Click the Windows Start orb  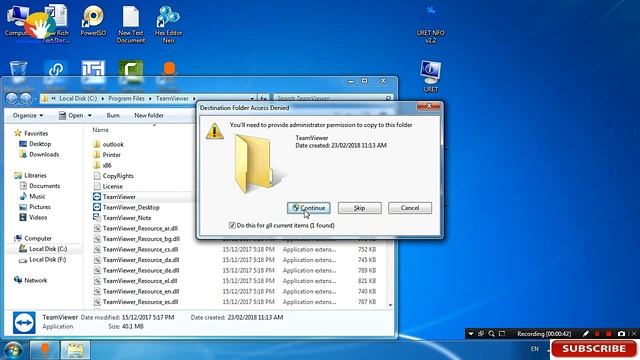(13, 350)
